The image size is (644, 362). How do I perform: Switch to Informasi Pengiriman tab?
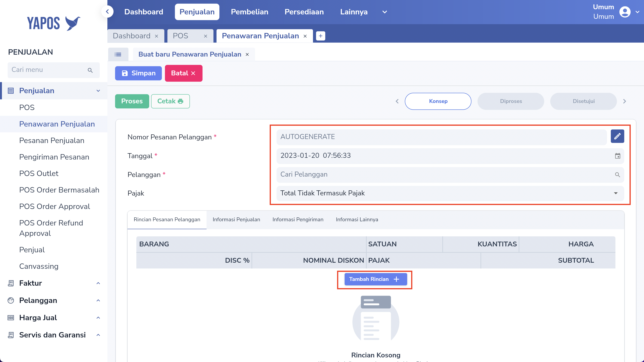coord(298,220)
